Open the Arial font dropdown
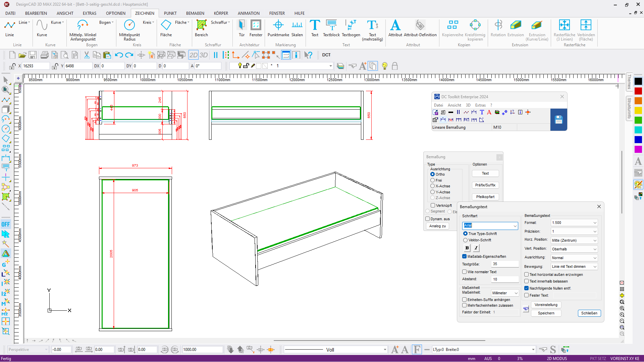Image resolution: width=644 pixels, height=362 pixels. pos(490,226)
